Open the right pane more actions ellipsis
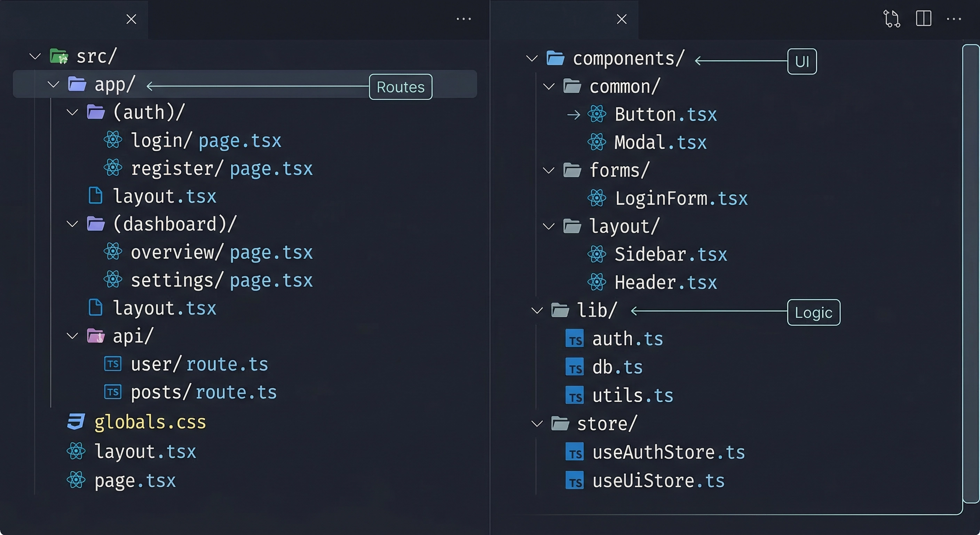980x535 pixels. pos(953,19)
